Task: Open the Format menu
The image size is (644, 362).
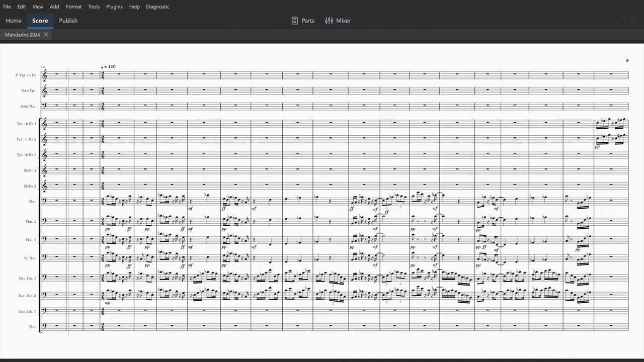Action: 73,7
